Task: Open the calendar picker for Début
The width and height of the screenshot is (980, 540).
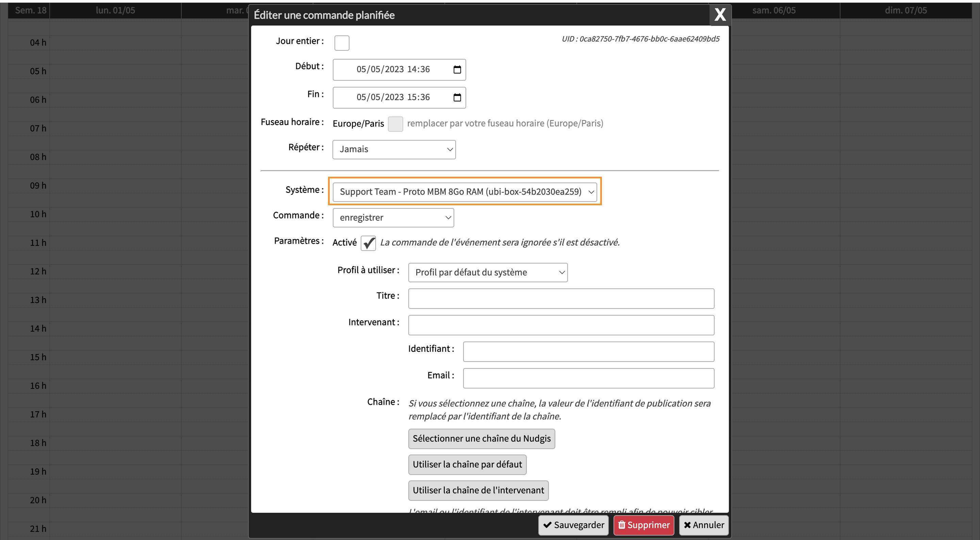Action: (457, 70)
